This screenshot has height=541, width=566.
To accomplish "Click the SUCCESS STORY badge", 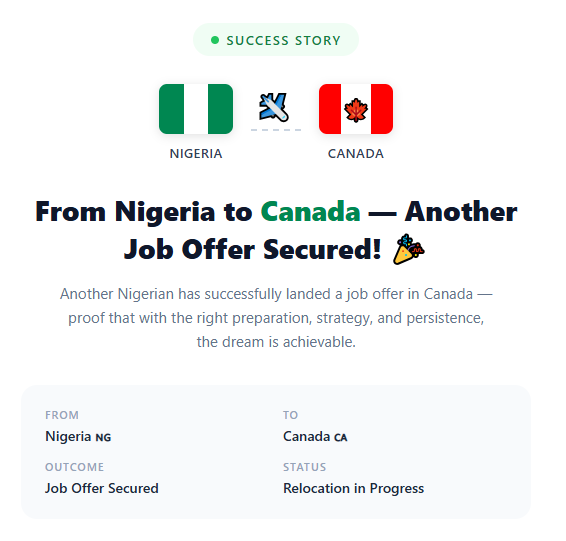I will click(x=276, y=40).
